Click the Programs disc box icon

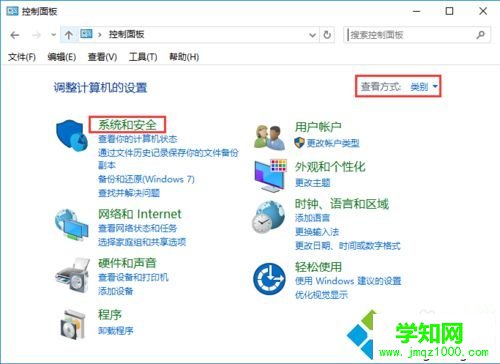click(72, 325)
